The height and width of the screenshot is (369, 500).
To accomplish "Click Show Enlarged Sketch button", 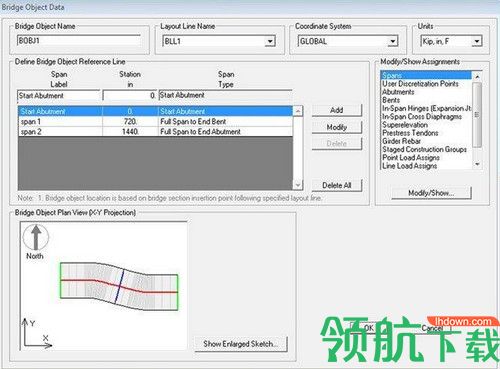I will (x=240, y=344).
